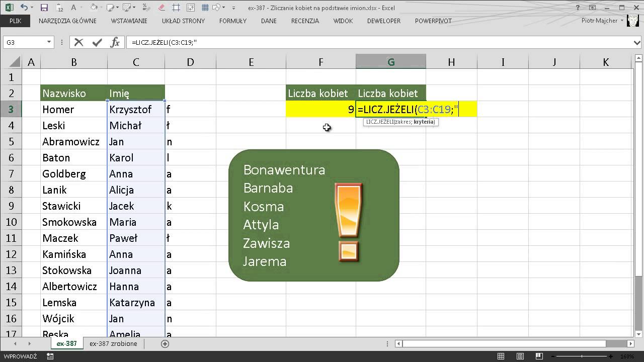The image size is (644, 362).
Task: Open Insert Function dialog via fx icon
Action: (x=115, y=43)
